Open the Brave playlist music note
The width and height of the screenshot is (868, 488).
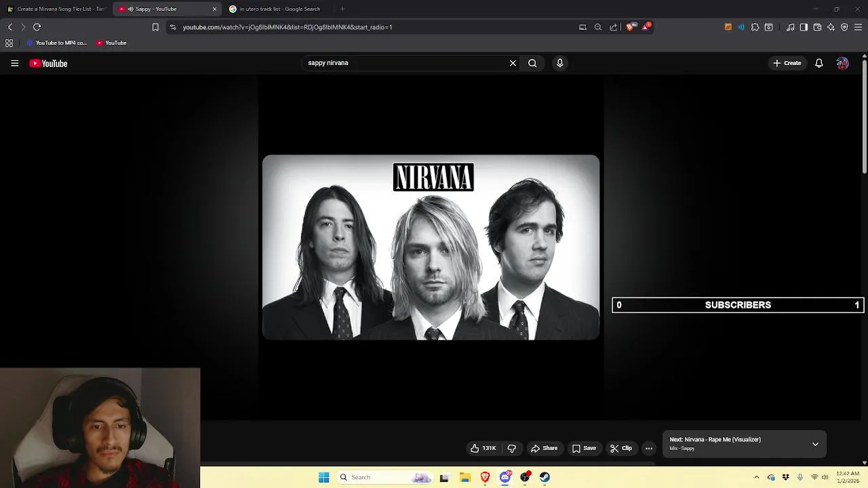point(790,27)
